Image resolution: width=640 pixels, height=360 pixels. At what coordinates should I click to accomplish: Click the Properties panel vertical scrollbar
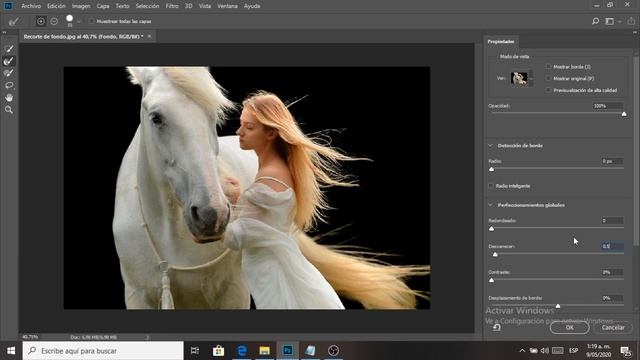click(x=636, y=151)
